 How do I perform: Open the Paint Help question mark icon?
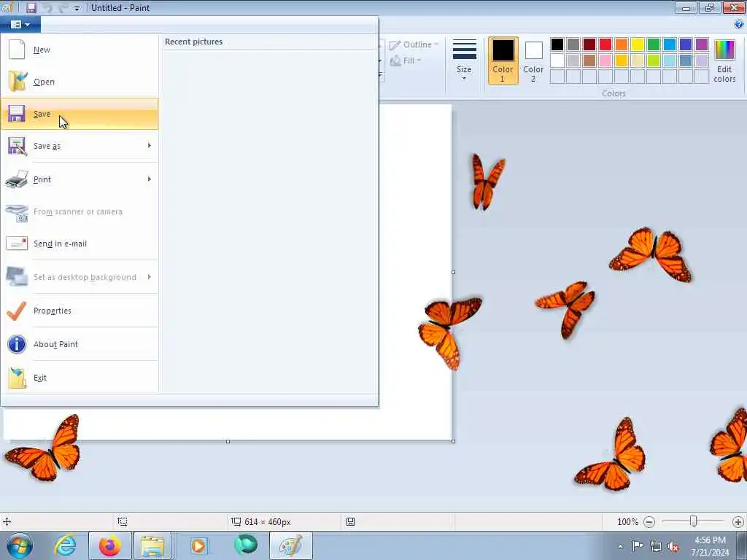pyautogui.click(x=739, y=24)
